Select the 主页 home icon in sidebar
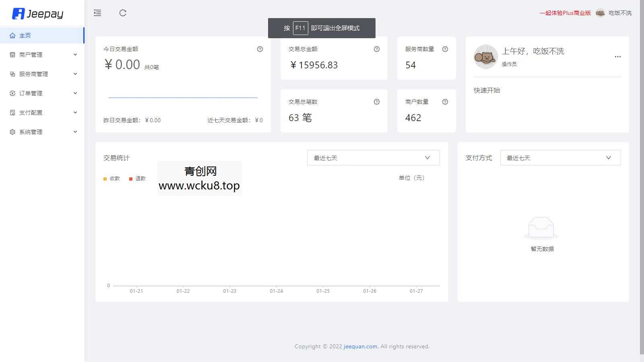 tap(12, 35)
